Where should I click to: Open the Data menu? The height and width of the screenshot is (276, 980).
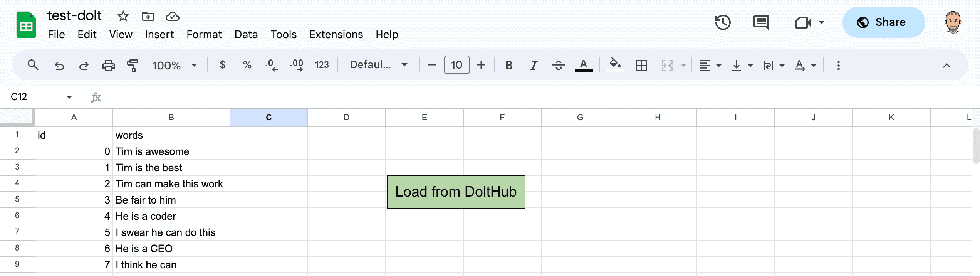(x=246, y=34)
